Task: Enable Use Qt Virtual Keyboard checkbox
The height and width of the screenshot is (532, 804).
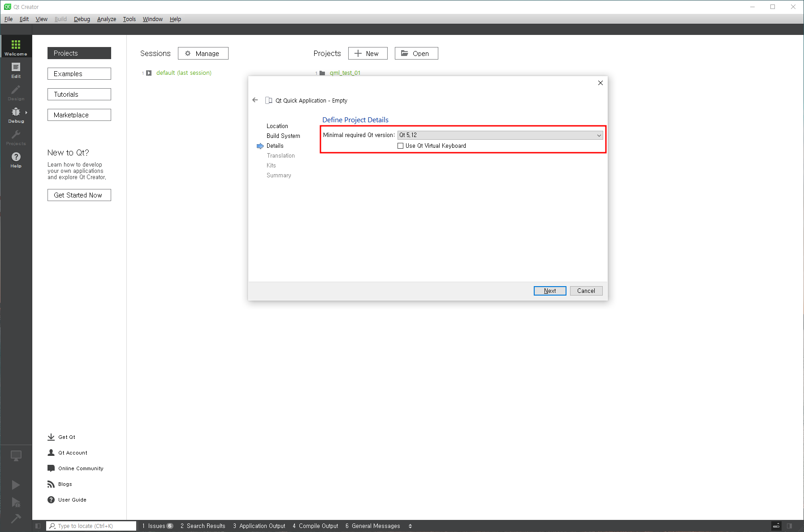Action: 401,146
